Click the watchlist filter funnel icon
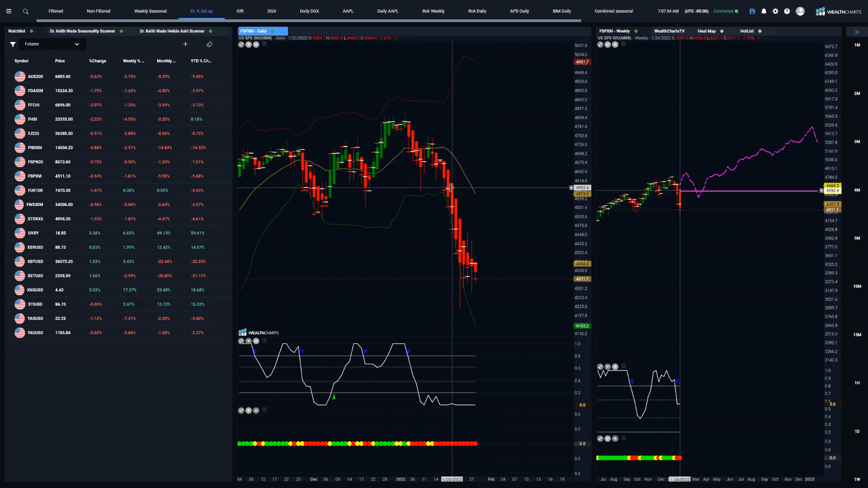This screenshot has width=868, height=488. tap(13, 44)
